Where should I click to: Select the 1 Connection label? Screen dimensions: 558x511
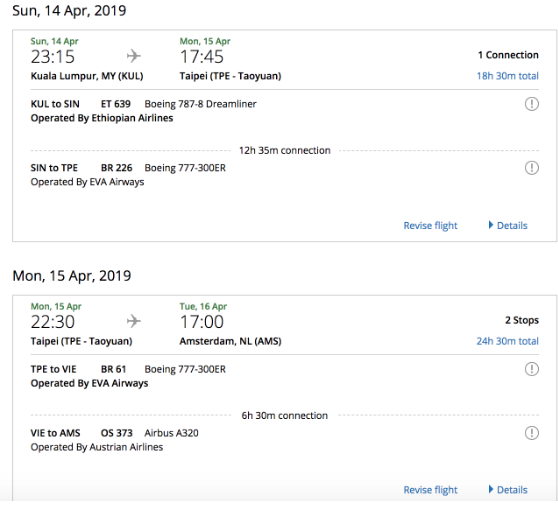(508, 55)
